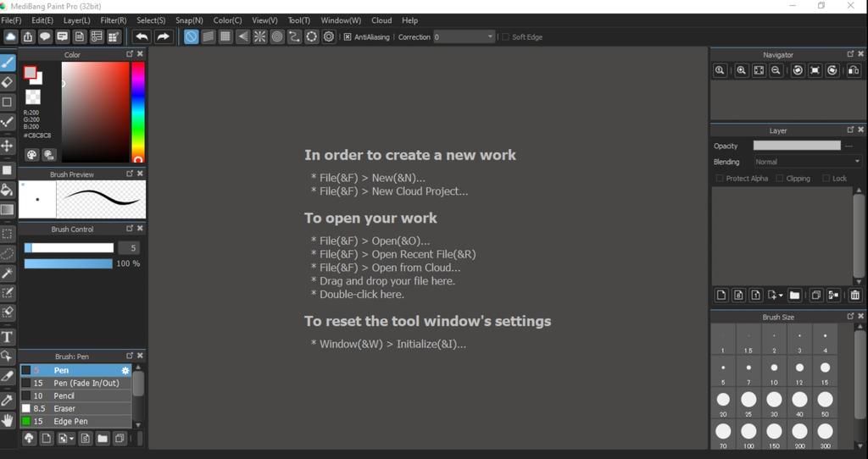Pick the Move tool
Screen dimensions: 868x459
(x=7, y=146)
